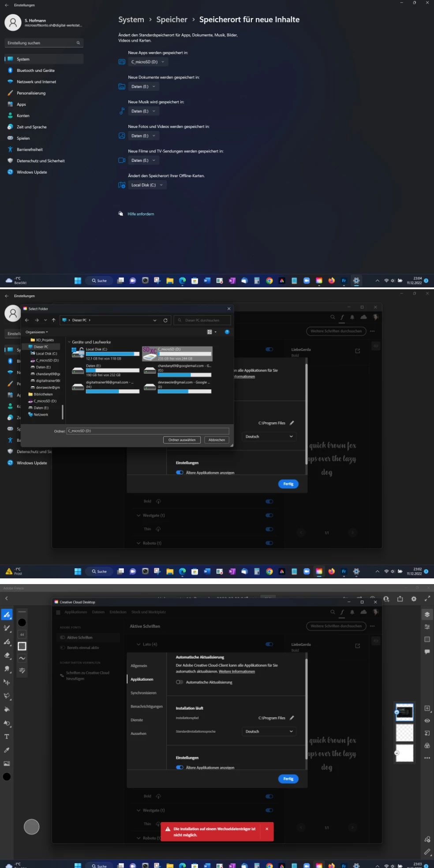Open the brush smoothing wave icon
Screen dimensions: 434x868
coord(22,658)
